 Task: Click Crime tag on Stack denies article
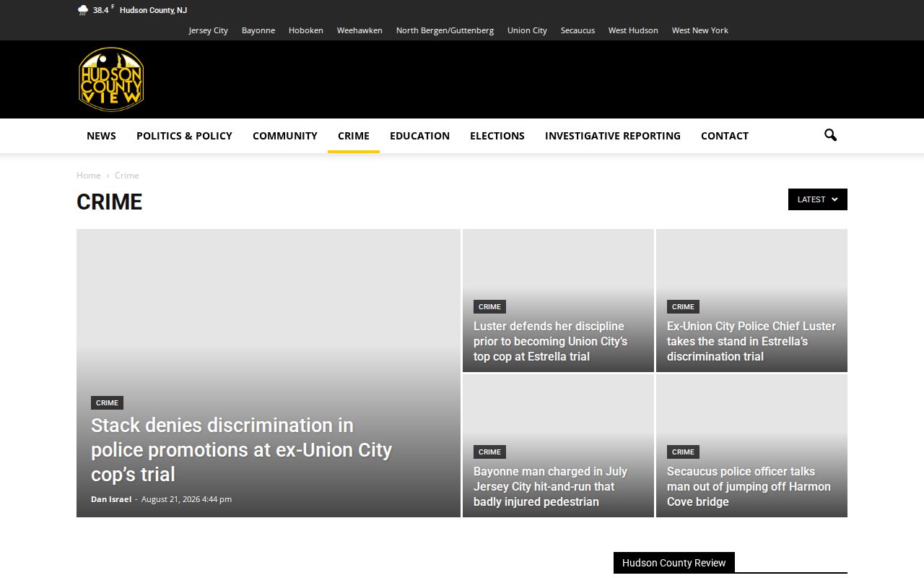click(x=107, y=403)
